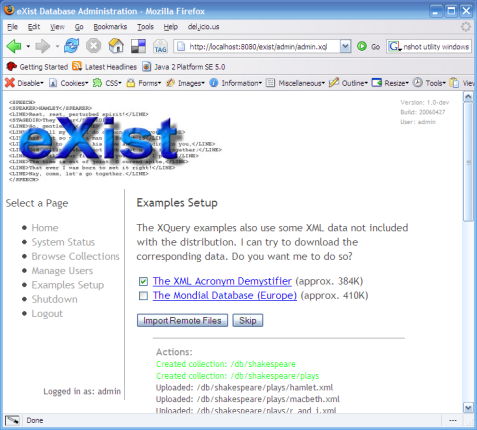477x430 pixels.
Task: Click the green Go button icon
Action: pos(362,46)
